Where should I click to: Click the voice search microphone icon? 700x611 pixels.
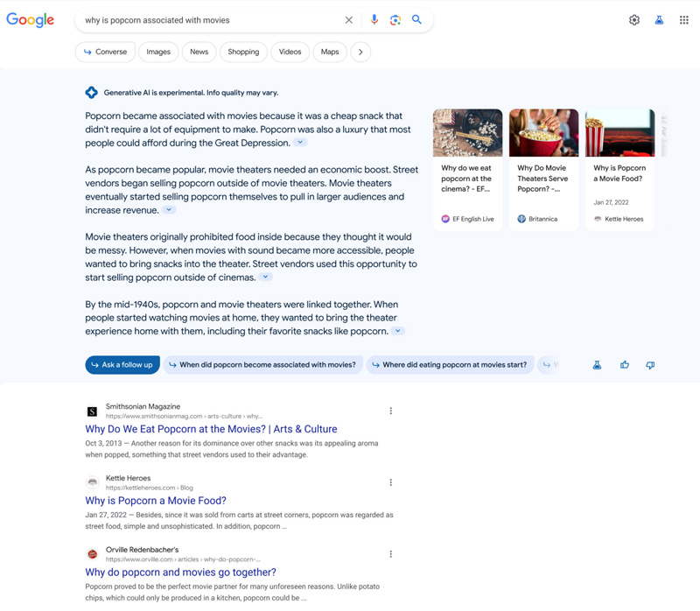point(374,20)
